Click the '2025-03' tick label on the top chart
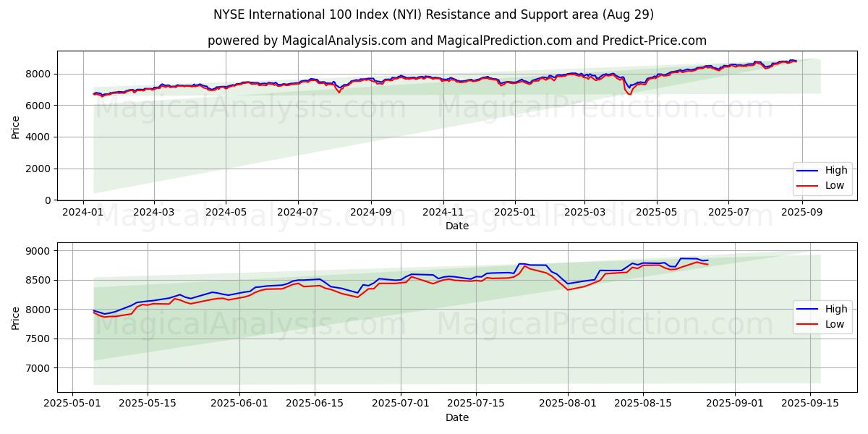The image size is (868, 434). [584, 213]
